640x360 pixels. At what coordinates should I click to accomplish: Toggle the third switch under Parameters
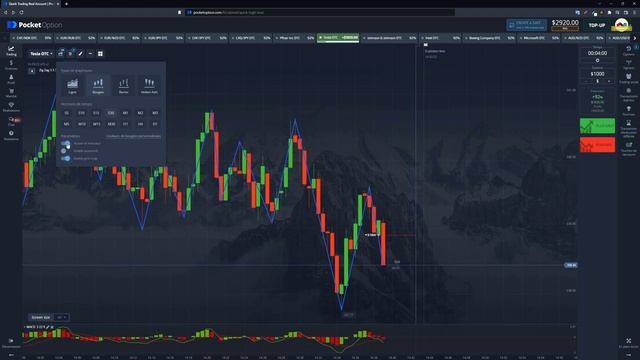point(66,158)
